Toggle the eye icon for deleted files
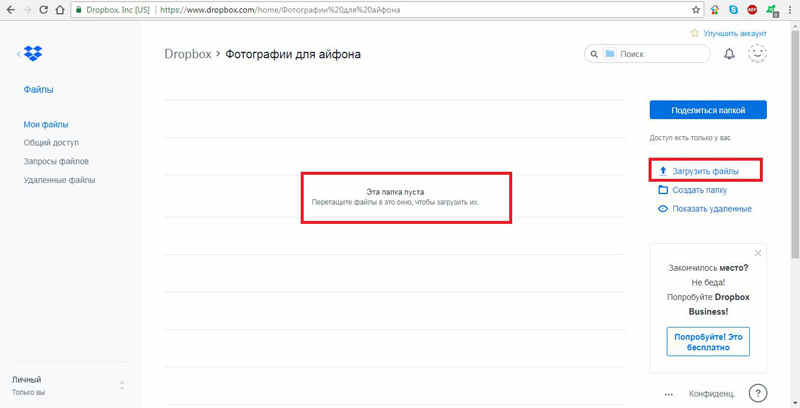 pos(663,209)
